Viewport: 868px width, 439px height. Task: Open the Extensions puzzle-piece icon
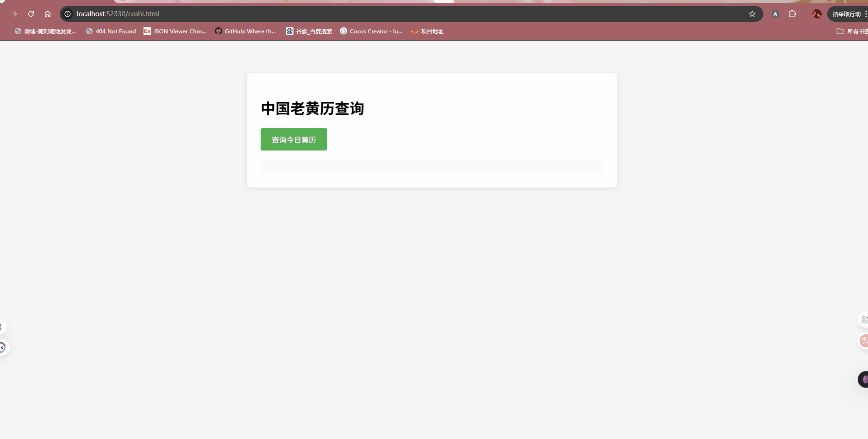tap(793, 14)
